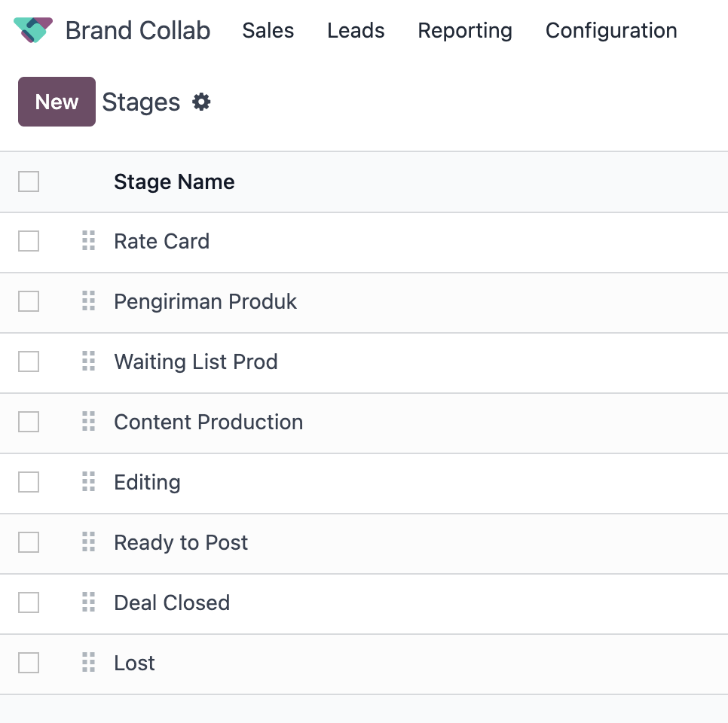
Task: Grab the drag handle for Rate Card
Action: coord(89,241)
